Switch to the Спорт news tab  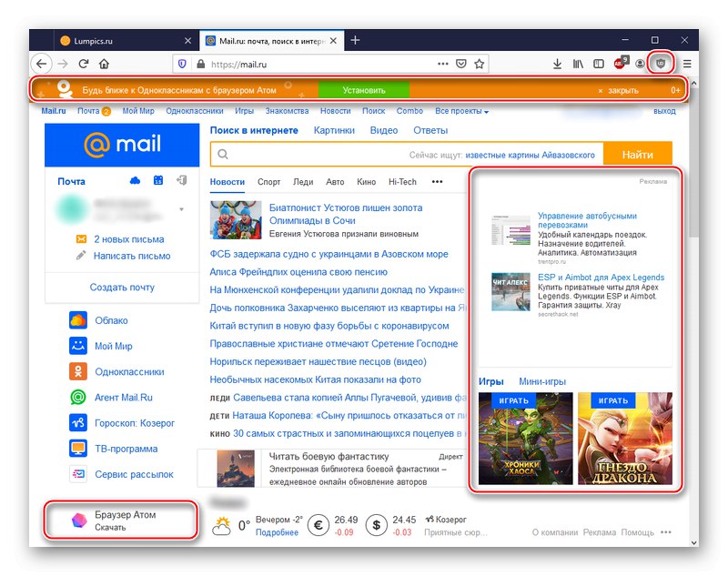click(x=269, y=182)
